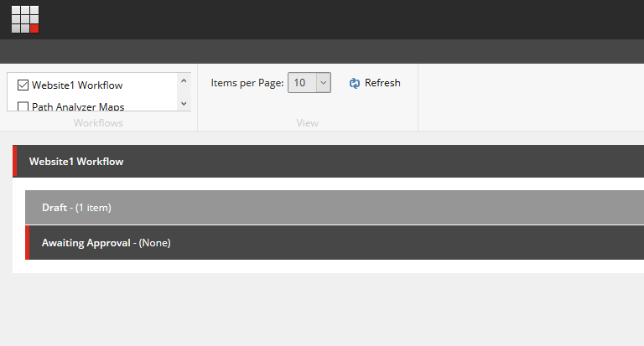This screenshot has width=644, height=346.
Task: Enable the Path Analyzer Maps checkbox
Action: 23,106
